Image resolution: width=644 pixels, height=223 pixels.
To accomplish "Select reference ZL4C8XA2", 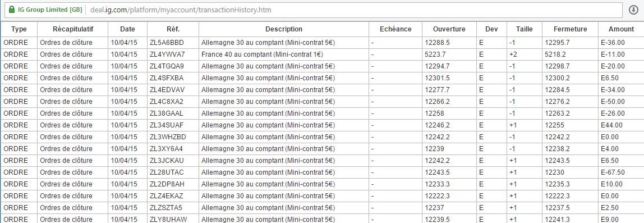I will coord(167,102).
